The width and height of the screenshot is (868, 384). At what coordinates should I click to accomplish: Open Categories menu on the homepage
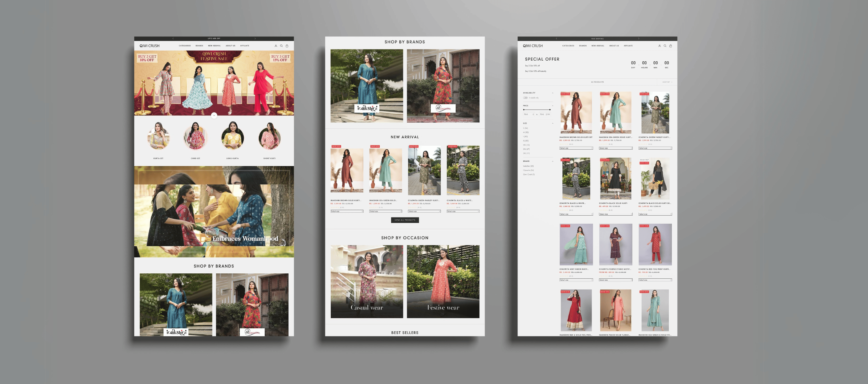tap(185, 46)
